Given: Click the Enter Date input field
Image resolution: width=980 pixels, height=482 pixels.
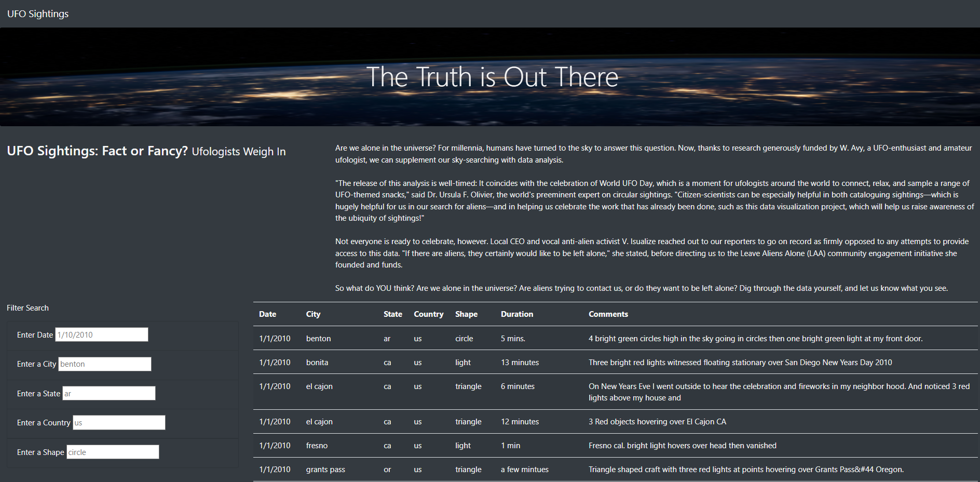Looking at the screenshot, I should coord(101,334).
